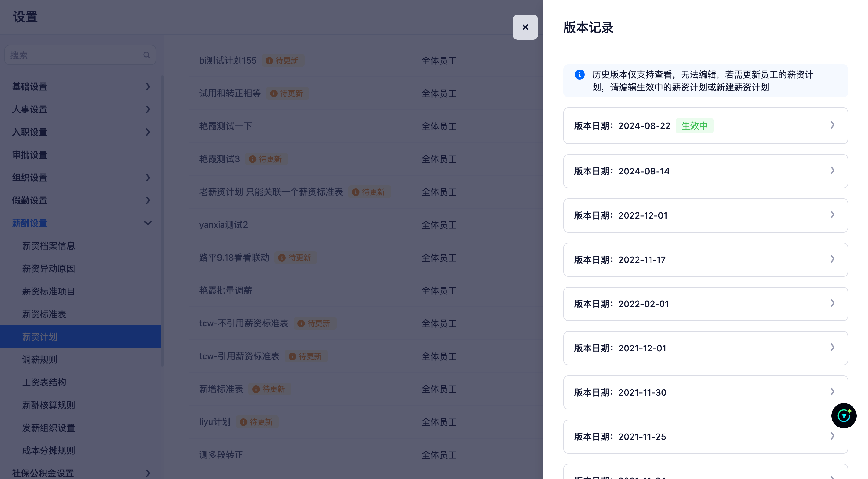Expand the 入职设置 menu chevron
The image size is (868, 479).
click(x=148, y=132)
